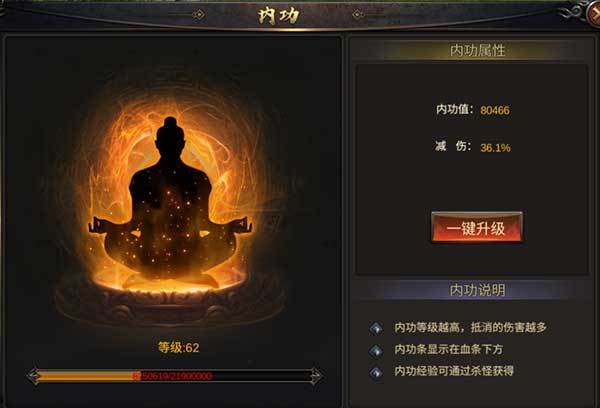Click the diamond bullet beside 内功等级越高
This screenshot has height=408, width=600.
pyautogui.click(x=377, y=328)
